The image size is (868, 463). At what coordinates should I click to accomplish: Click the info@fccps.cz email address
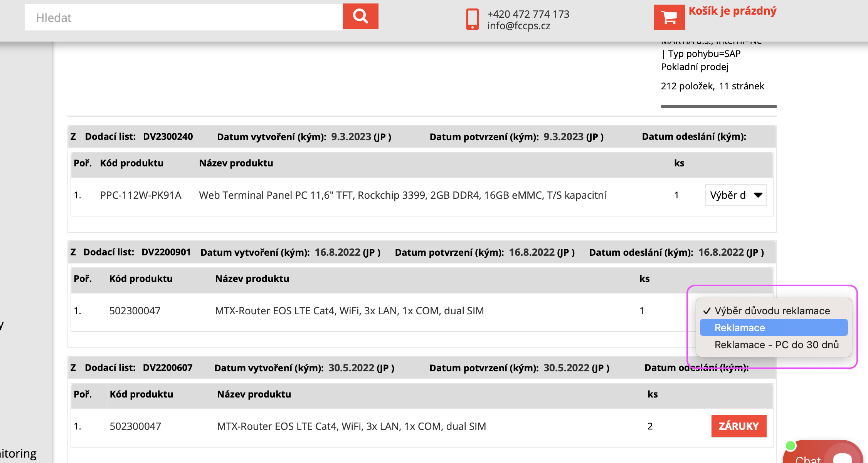point(518,26)
